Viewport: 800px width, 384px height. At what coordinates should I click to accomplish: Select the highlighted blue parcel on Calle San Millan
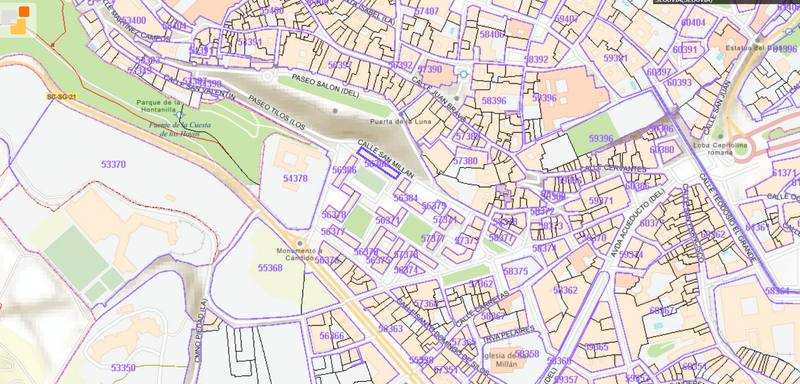pos(379,163)
